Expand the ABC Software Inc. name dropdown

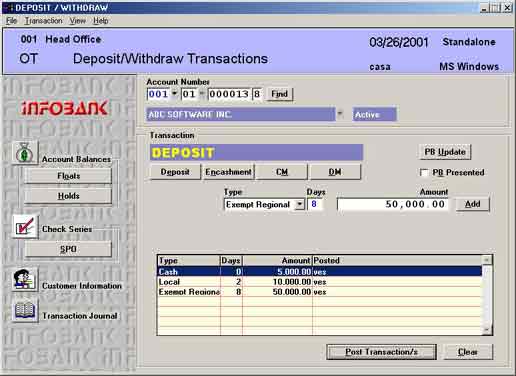coord(340,114)
